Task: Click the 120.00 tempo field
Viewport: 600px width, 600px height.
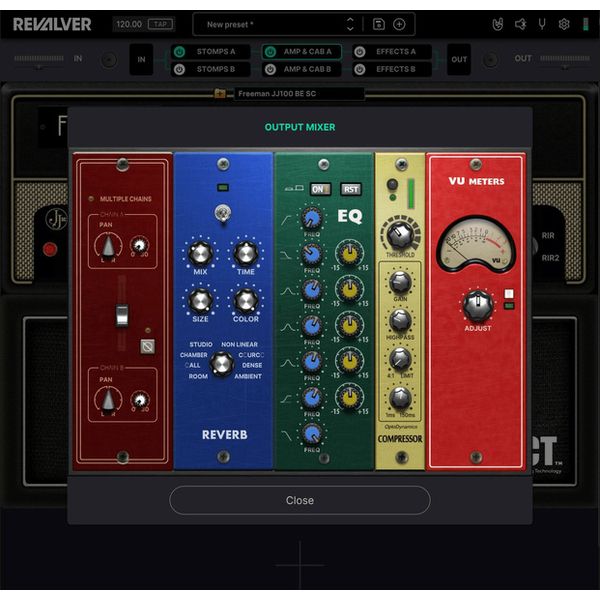Action: point(129,24)
